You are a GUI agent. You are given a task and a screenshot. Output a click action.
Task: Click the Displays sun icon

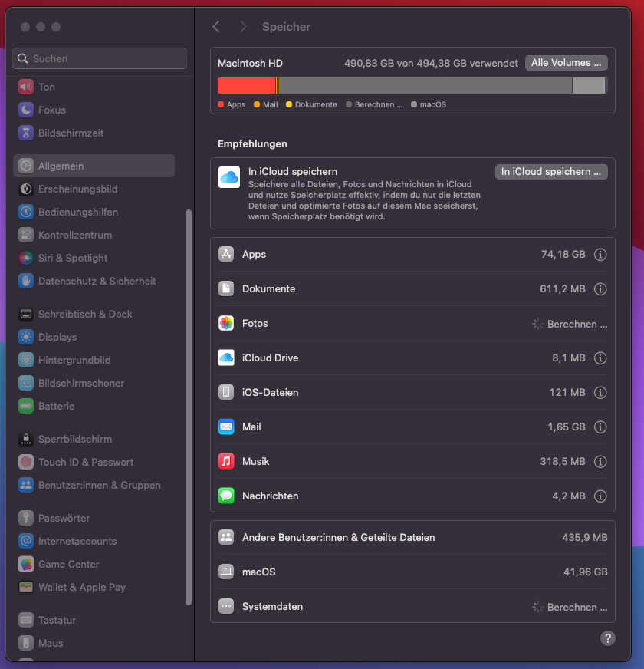pyautogui.click(x=26, y=337)
